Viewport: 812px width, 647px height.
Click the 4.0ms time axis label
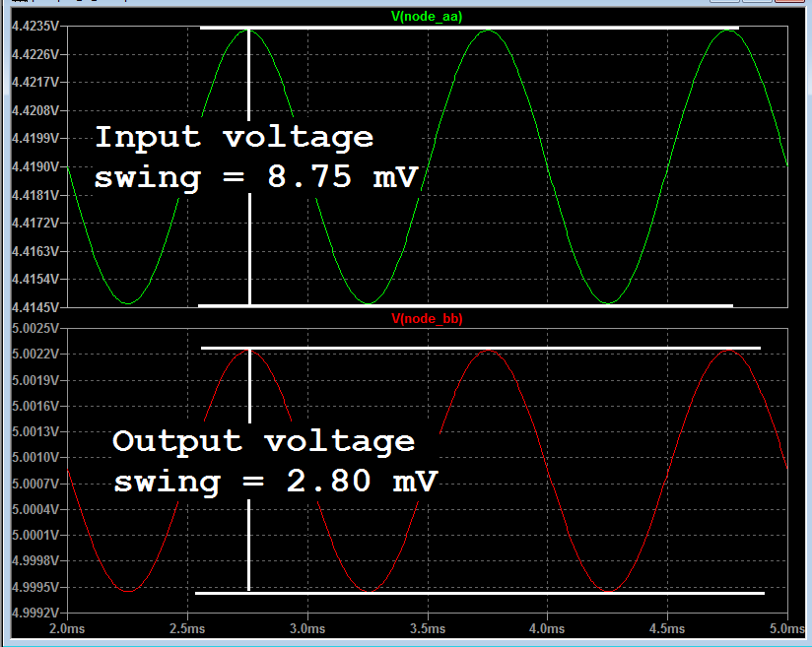pos(547,629)
